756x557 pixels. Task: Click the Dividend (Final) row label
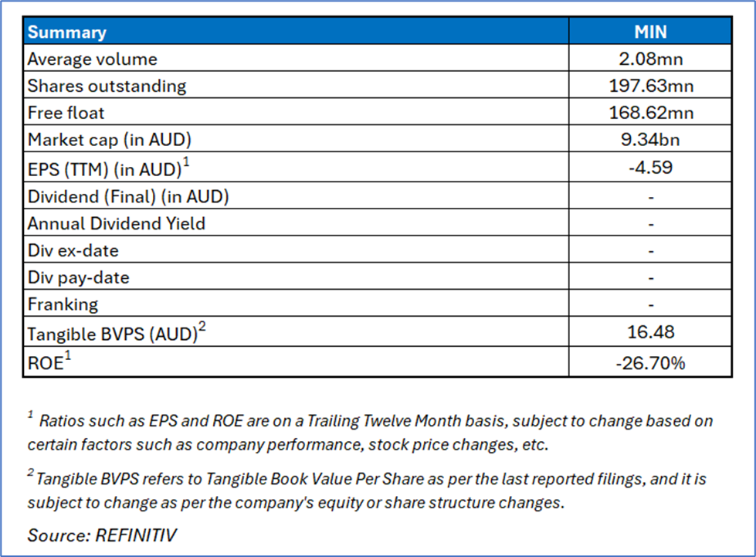click(128, 197)
